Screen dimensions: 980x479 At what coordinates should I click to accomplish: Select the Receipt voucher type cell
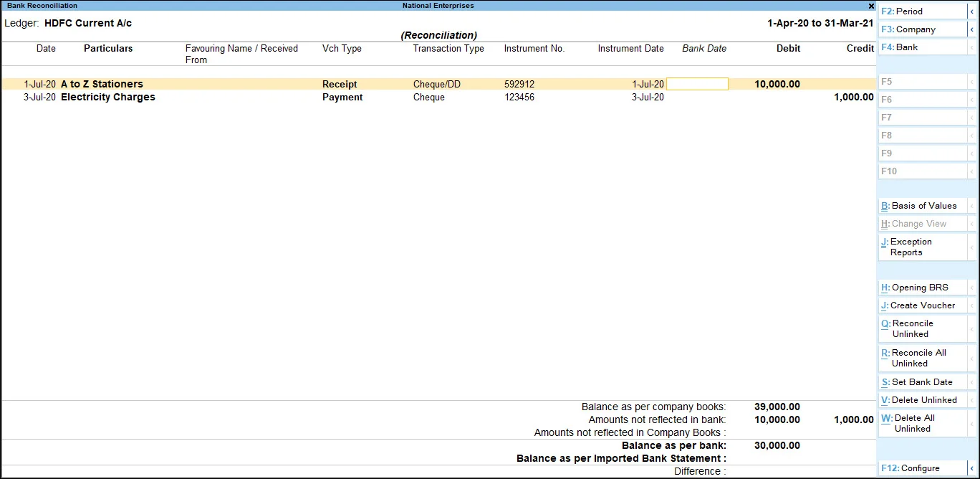click(x=340, y=84)
